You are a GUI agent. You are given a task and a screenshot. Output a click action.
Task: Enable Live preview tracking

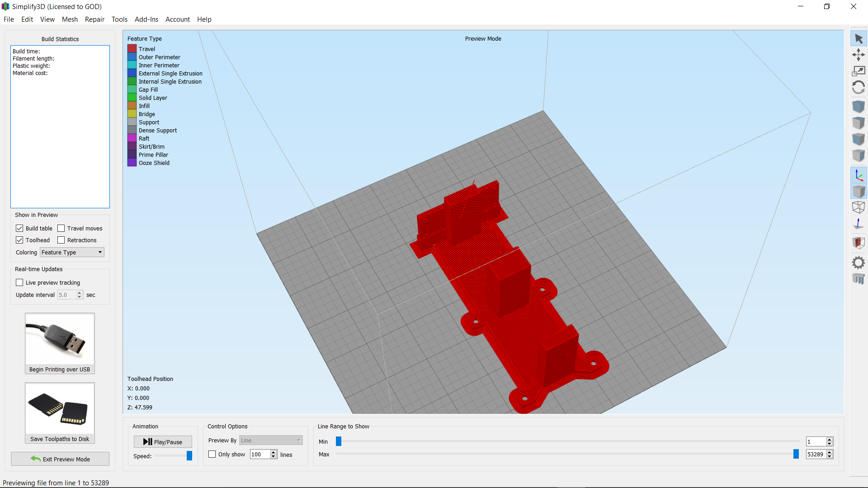click(x=19, y=282)
